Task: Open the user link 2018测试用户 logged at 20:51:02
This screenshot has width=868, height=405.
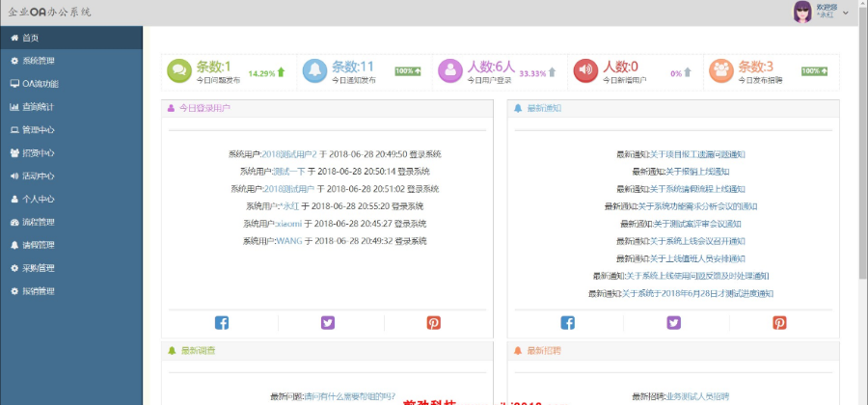Action: click(289, 189)
